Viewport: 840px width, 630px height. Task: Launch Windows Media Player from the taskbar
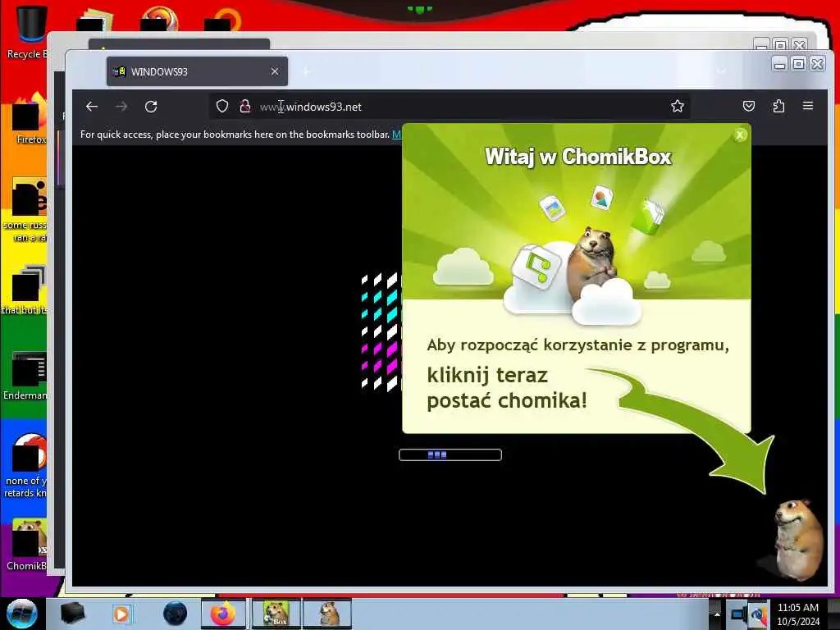[x=121, y=614]
